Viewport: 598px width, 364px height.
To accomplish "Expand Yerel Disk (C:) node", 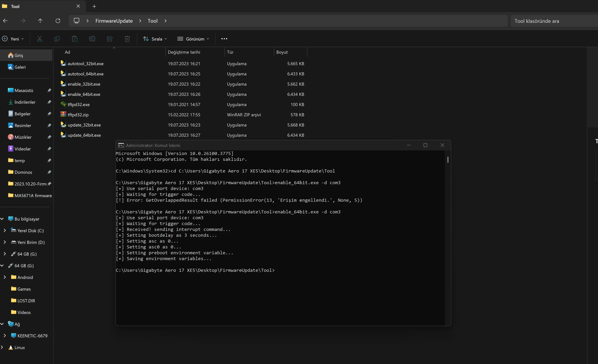I will [x=5, y=230].
